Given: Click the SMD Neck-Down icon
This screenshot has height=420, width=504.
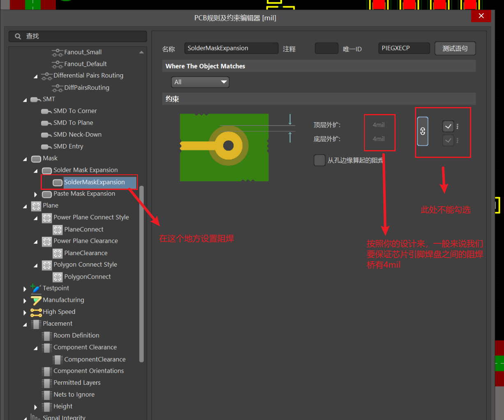Looking at the screenshot, I should 47,135.
